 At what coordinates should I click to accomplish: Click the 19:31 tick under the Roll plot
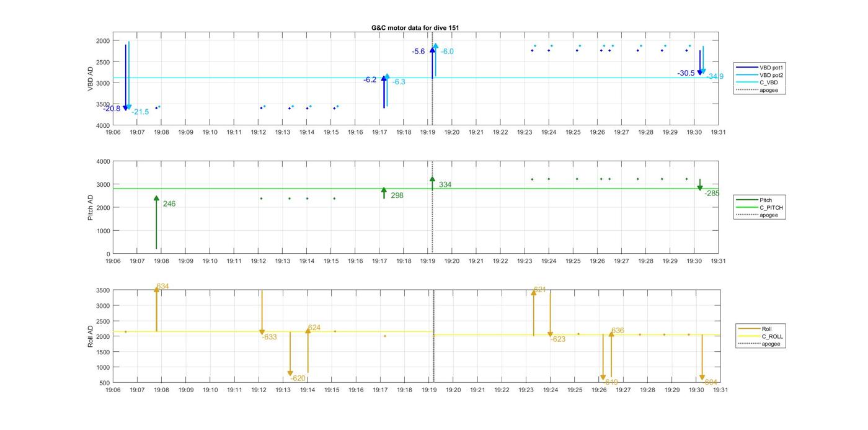[720, 390]
